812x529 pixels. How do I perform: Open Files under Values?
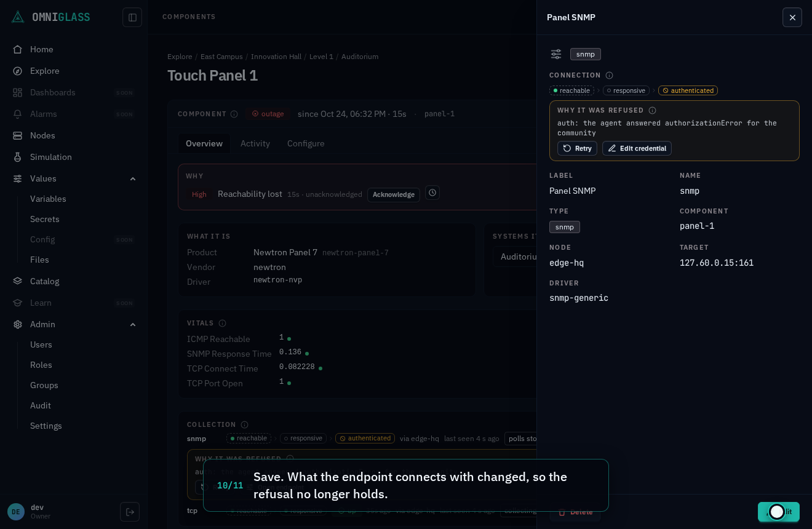[x=39, y=260]
